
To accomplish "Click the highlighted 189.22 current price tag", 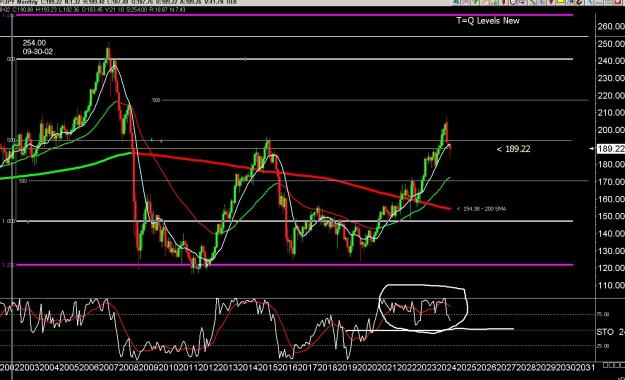I will 610,149.
